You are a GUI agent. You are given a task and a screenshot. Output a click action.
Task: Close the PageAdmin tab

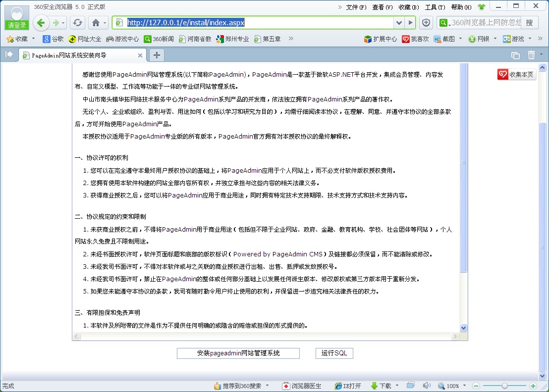pos(140,55)
